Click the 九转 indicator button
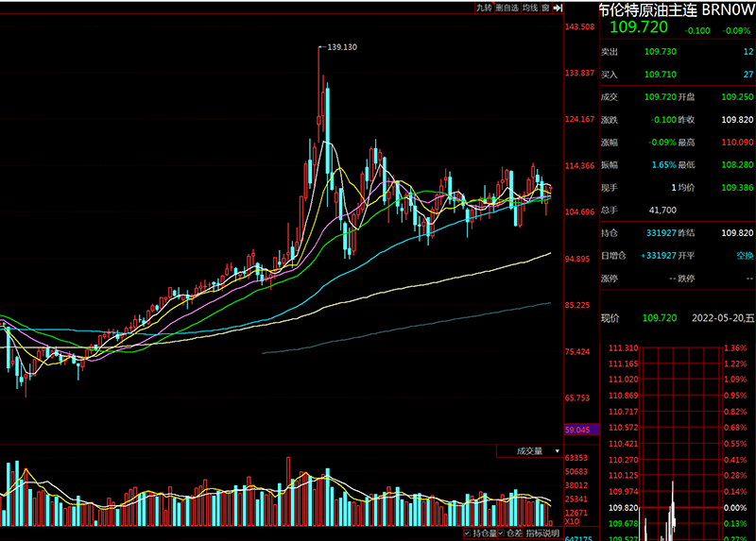756x541 pixels. tap(485, 8)
